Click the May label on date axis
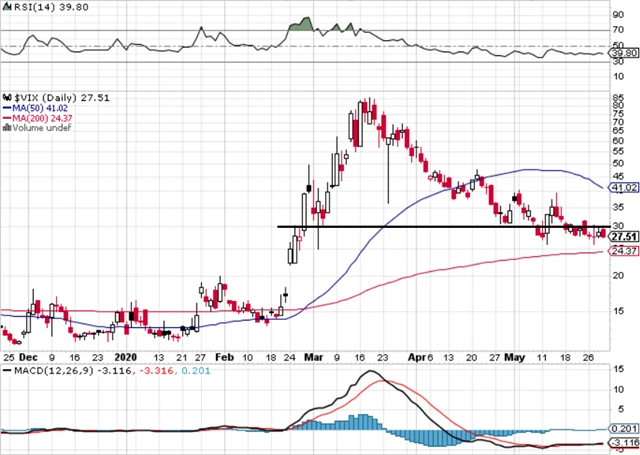640x455 pixels. point(514,354)
